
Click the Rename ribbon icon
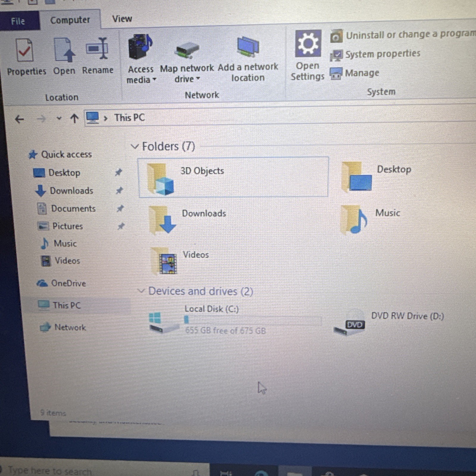[97, 48]
